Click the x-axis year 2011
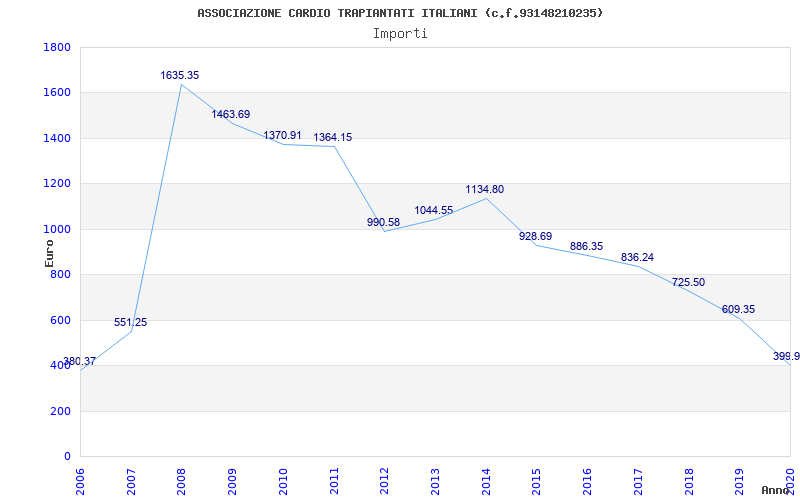800x500 pixels. click(334, 481)
